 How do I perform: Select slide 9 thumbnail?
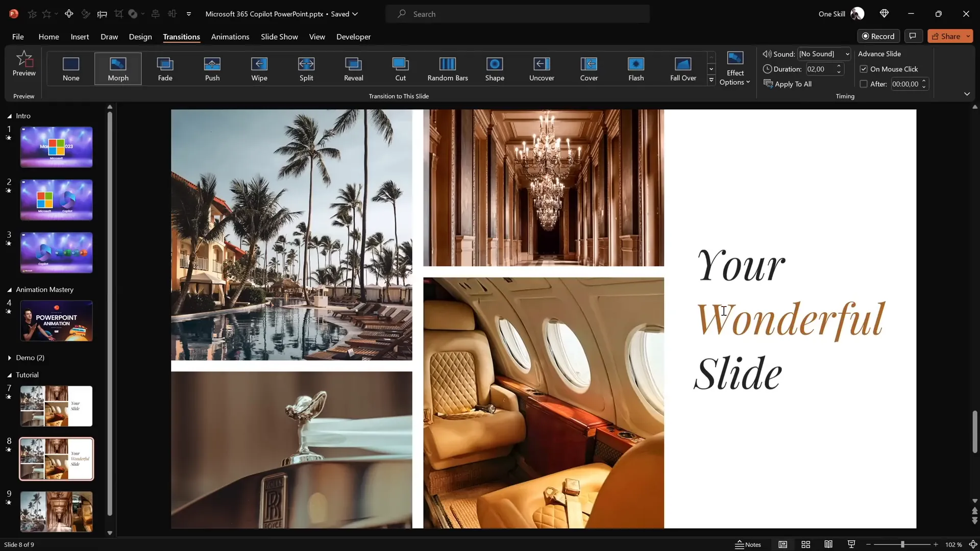tap(56, 511)
